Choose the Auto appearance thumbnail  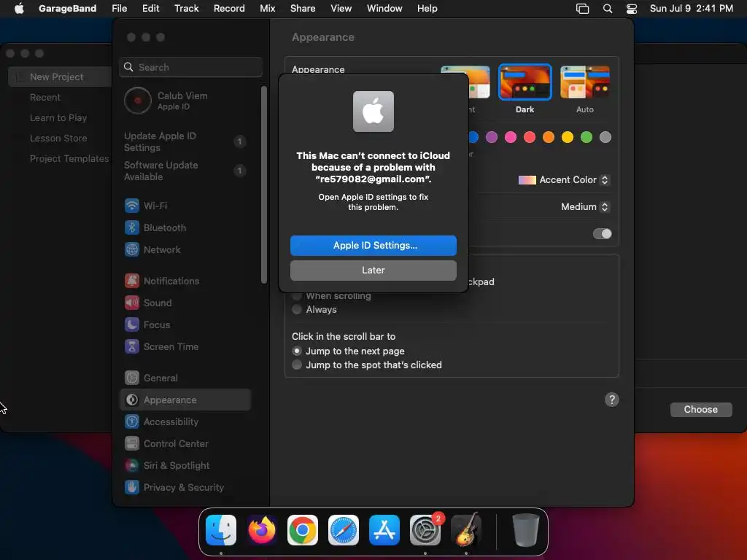(x=584, y=82)
